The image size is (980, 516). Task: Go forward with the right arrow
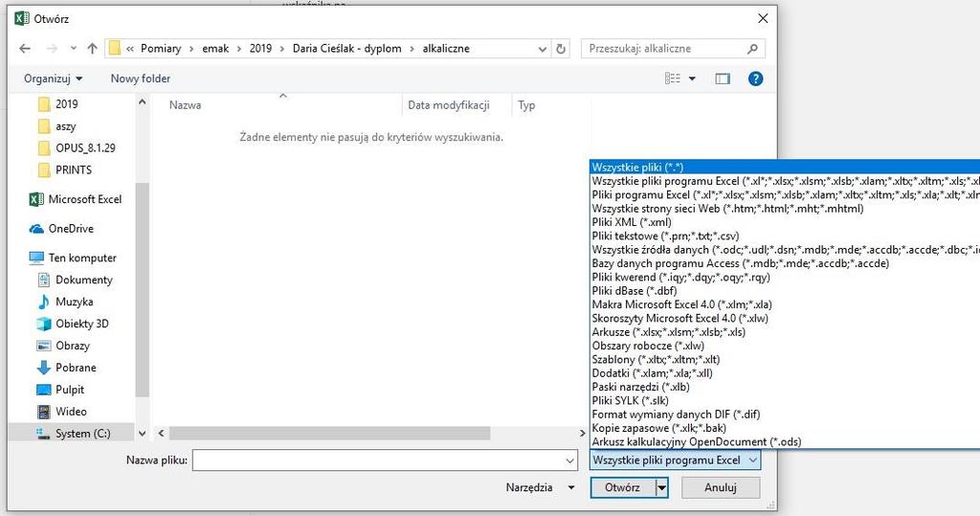click(x=52, y=48)
